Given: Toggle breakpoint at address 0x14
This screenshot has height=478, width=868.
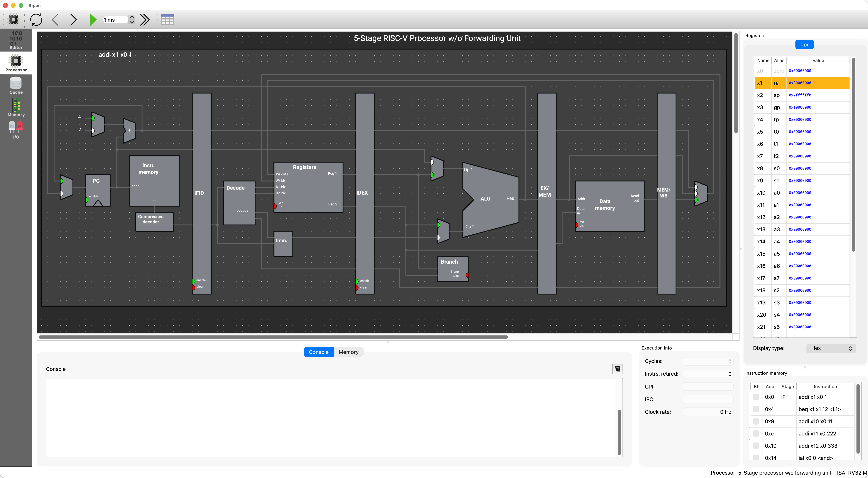Looking at the screenshot, I should [x=756, y=457].
